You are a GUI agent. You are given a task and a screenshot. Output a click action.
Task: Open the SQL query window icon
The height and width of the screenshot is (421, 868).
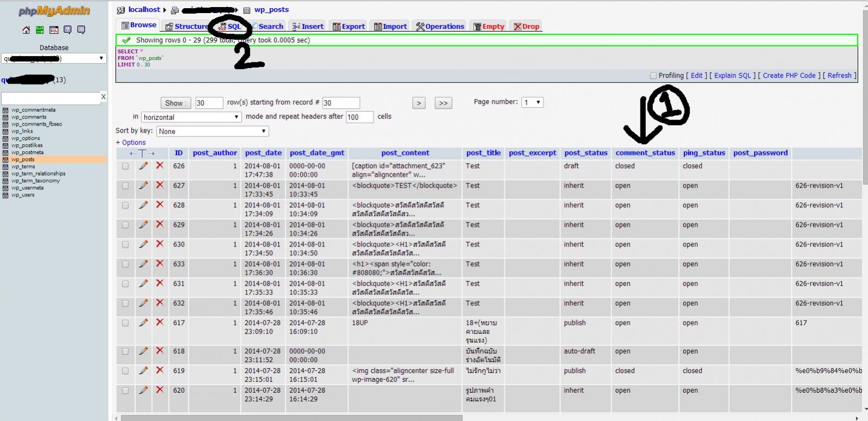[54, 30]
